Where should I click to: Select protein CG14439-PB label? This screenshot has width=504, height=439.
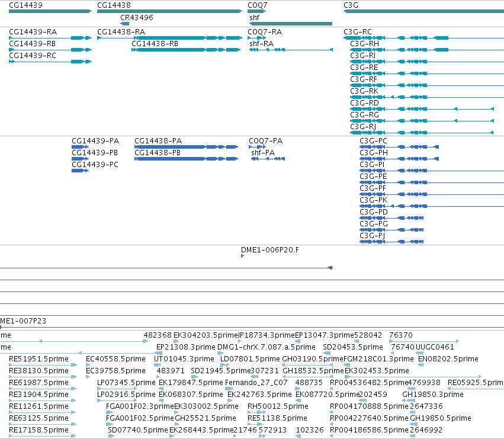95,153
